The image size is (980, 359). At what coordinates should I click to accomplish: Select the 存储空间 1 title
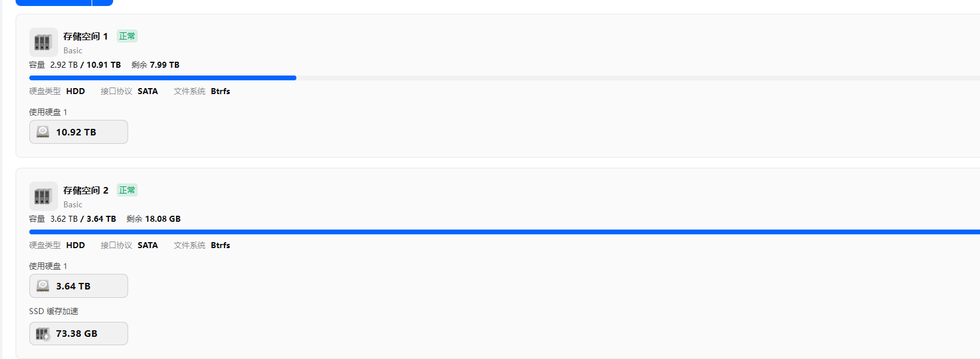pos(86,37)
